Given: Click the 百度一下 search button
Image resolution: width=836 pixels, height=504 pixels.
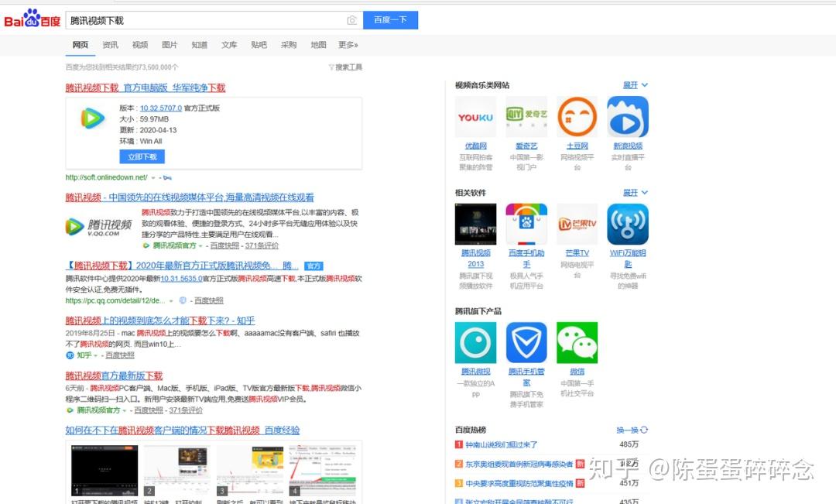Looking at the screenshot, I should [x=390, y=20].
